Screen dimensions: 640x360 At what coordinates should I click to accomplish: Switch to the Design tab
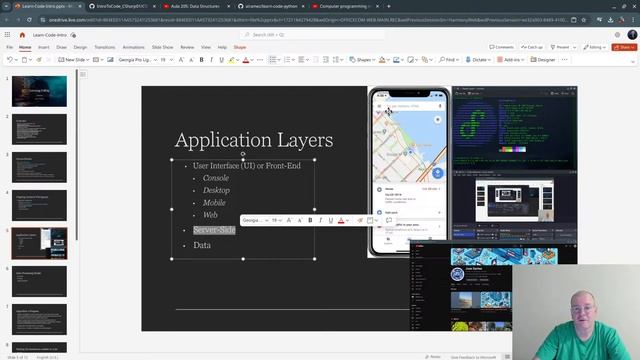point(80,47)
